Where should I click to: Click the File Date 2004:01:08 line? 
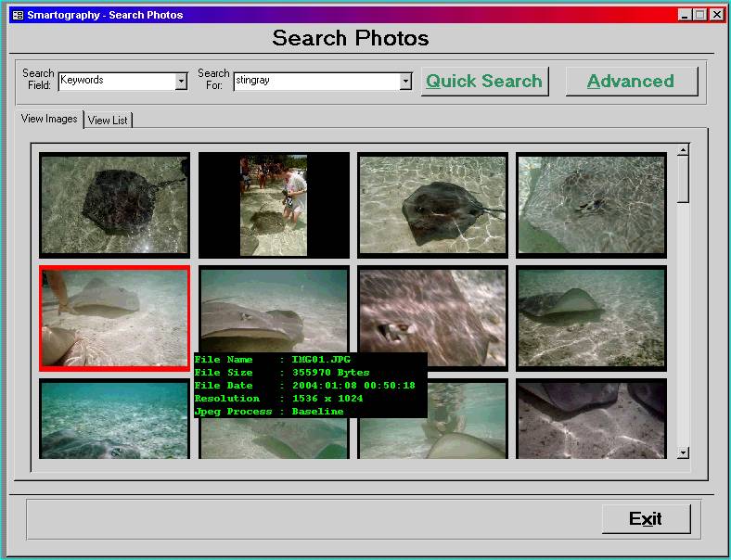pyautogui.click(x=305, y=386)
